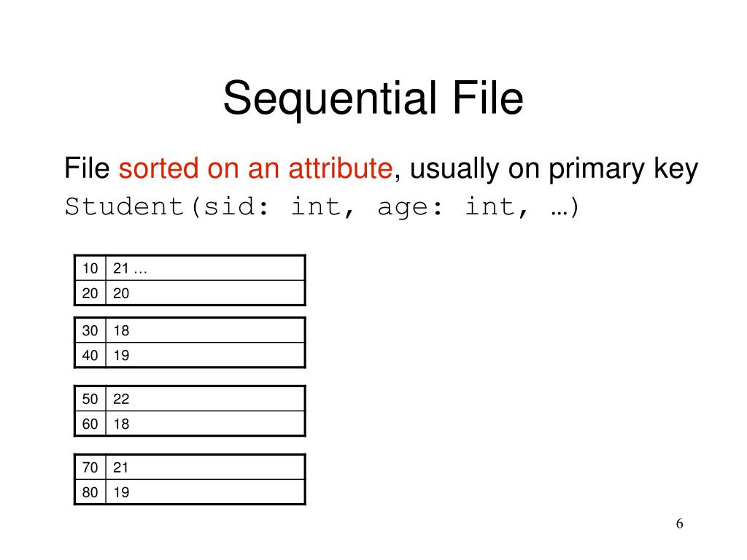
Task: Select the red 'sorted on an attribute' text
Action: [x=256, y=168]
